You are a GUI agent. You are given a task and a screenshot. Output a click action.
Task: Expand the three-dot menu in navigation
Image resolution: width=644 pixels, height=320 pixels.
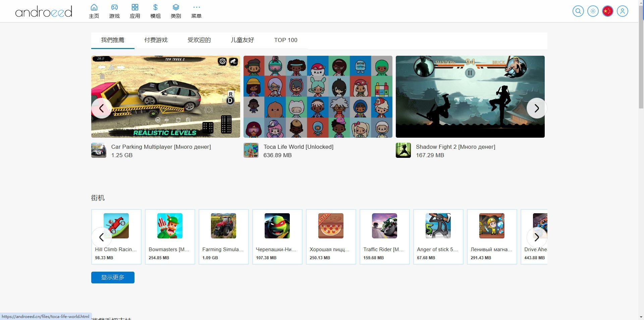(196, 11)
